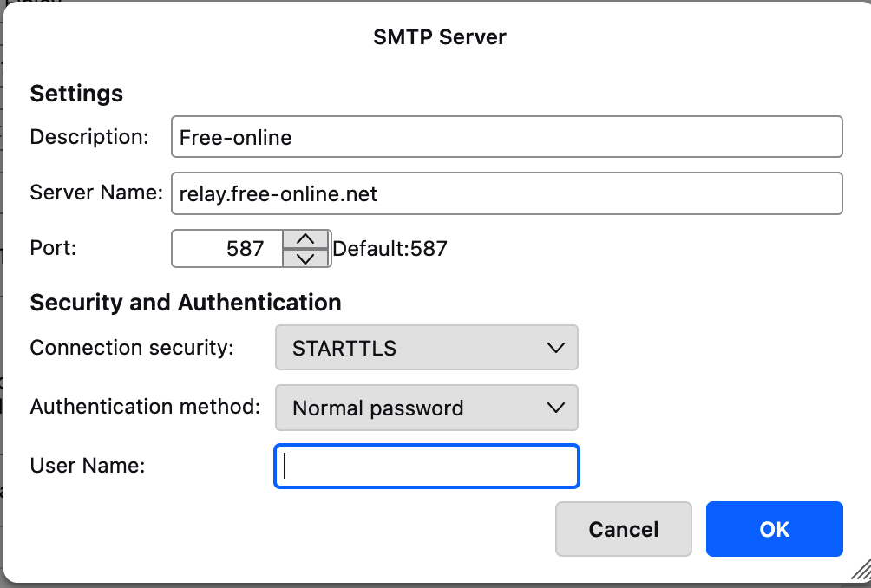
Task: Confirm the SMTP settings with OK
Action: (x=774, y=529)
